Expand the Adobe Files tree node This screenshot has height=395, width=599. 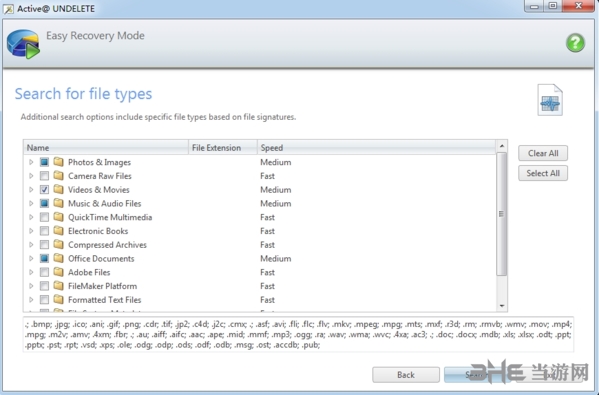(x=31, y=272)
